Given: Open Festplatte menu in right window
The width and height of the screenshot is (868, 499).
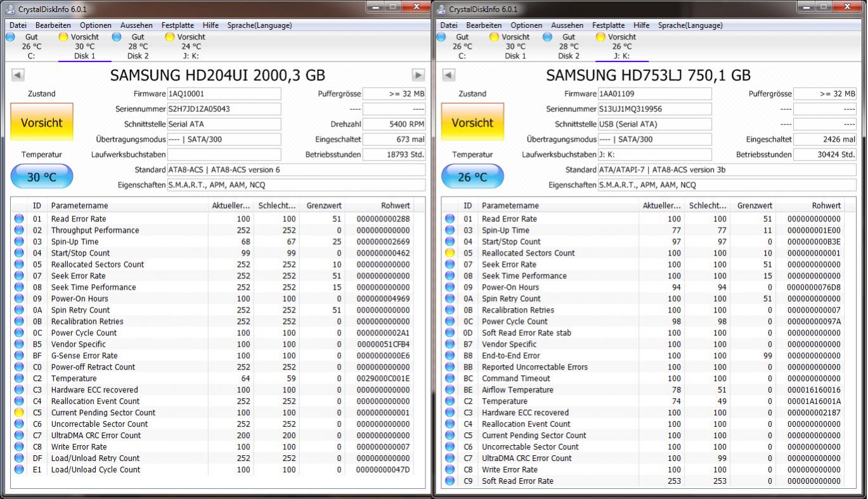Looking at the screenshot, I should coord(609,25).
